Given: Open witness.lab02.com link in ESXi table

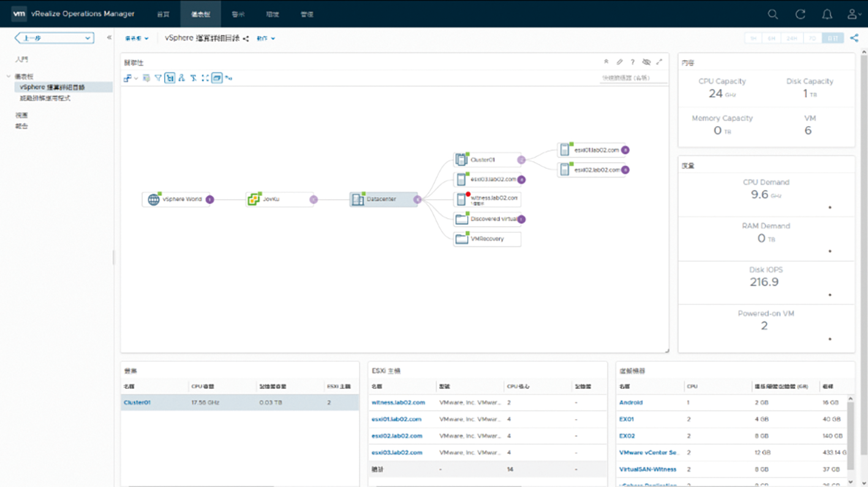Looking at the screenshot, I should tap(398, 402).
